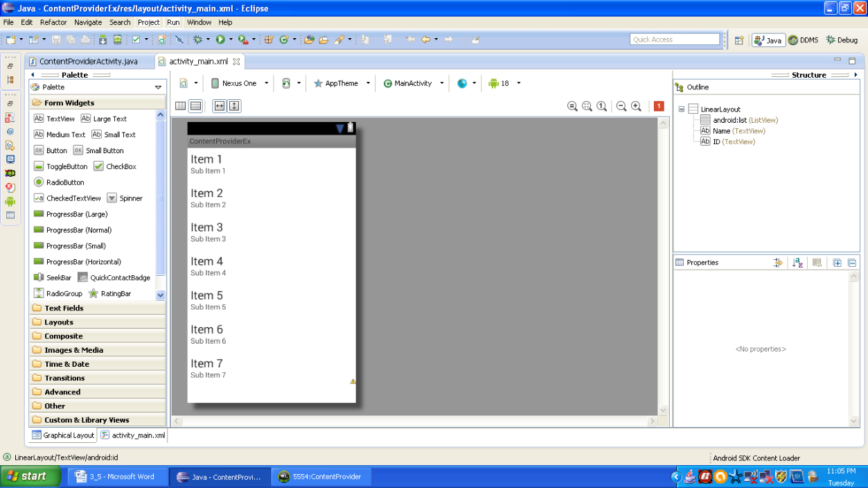The height and width of the screenshot is (488, 868).
Task: Expand the Images & Media palette category
Action: coord(97,350)
